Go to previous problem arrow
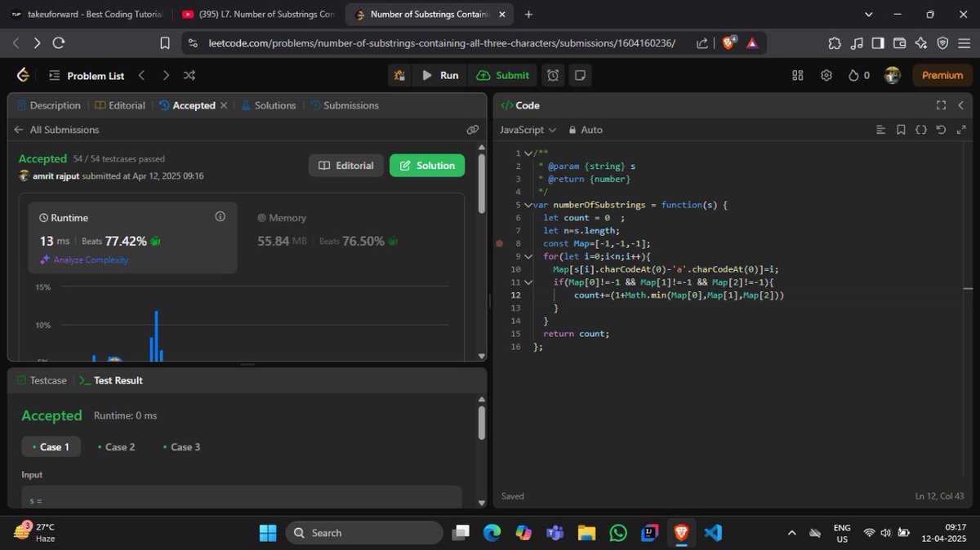Screen dimensions: 980x550 coord(141,75)
